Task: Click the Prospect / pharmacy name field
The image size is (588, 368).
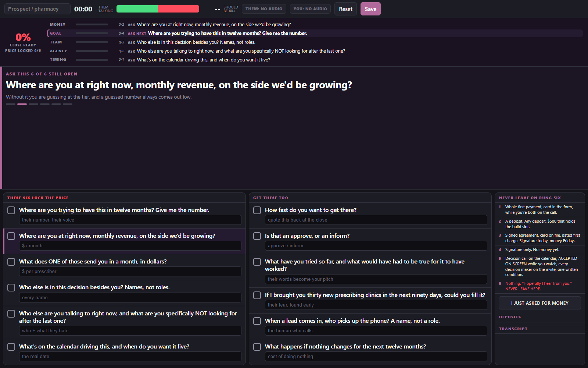Action: (37, 9)
